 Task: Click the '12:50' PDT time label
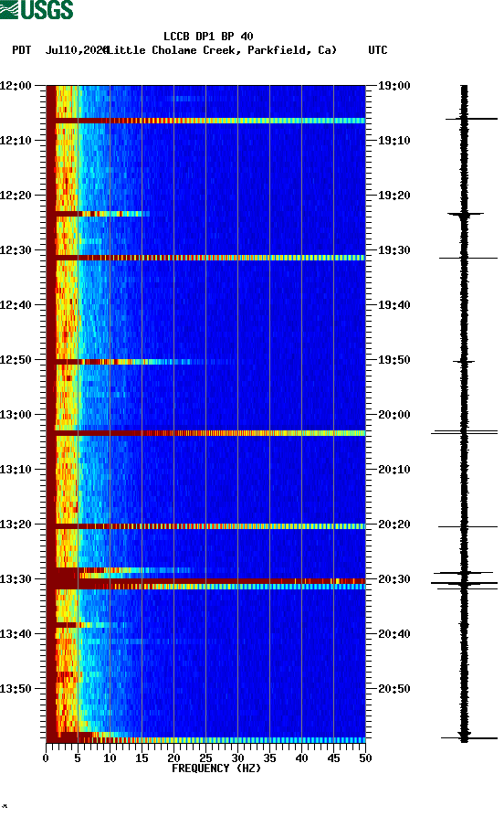pos(16,360)
